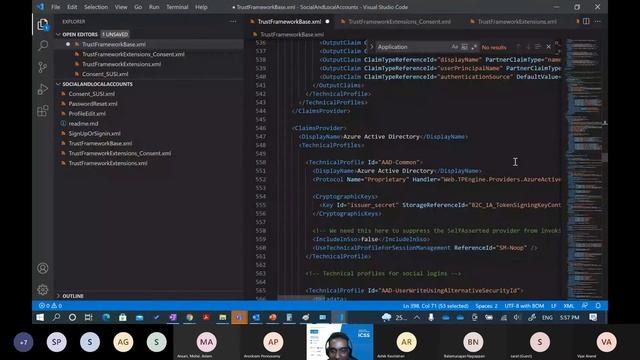Viewport: 640px width, 360px height.
Task: Click the feedback icon in status bar
Action: 585,306
